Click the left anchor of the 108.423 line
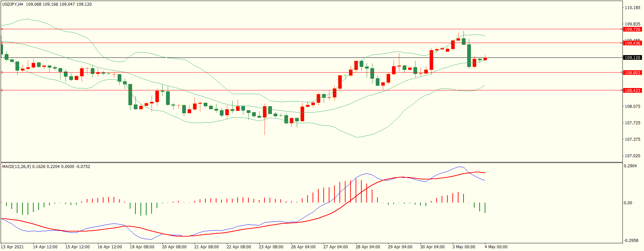The width and height of the screenshot is (644, 251). [2, 90]
